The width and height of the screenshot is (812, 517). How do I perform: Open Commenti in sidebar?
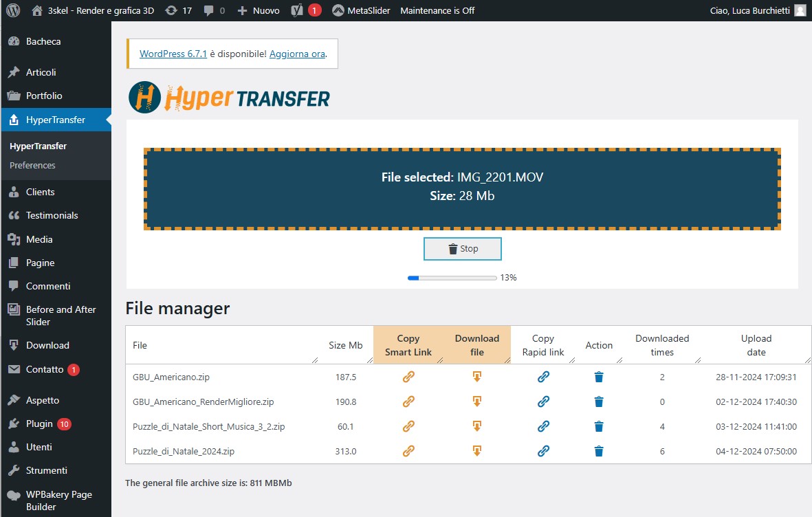pyautogui.click(x=56, y=286)
